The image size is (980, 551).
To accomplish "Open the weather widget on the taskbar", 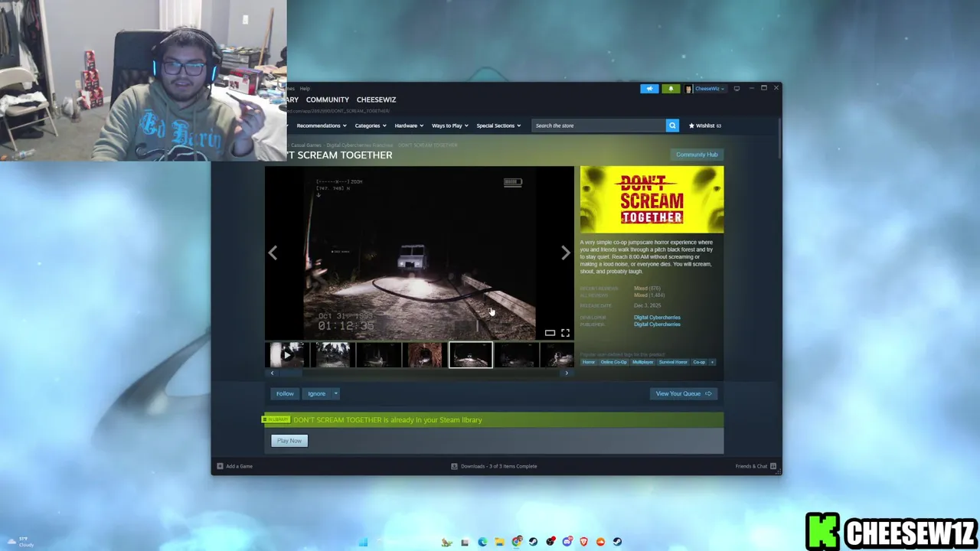I will [x=19, y=542].
